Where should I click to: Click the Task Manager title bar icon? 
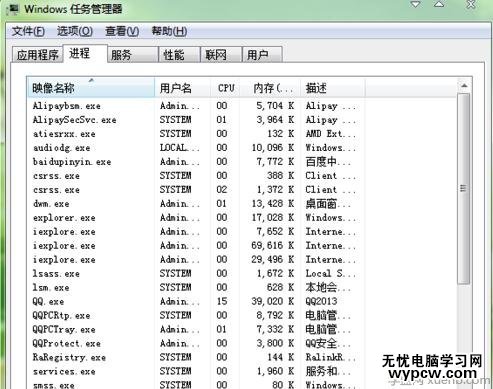(12, 9)
